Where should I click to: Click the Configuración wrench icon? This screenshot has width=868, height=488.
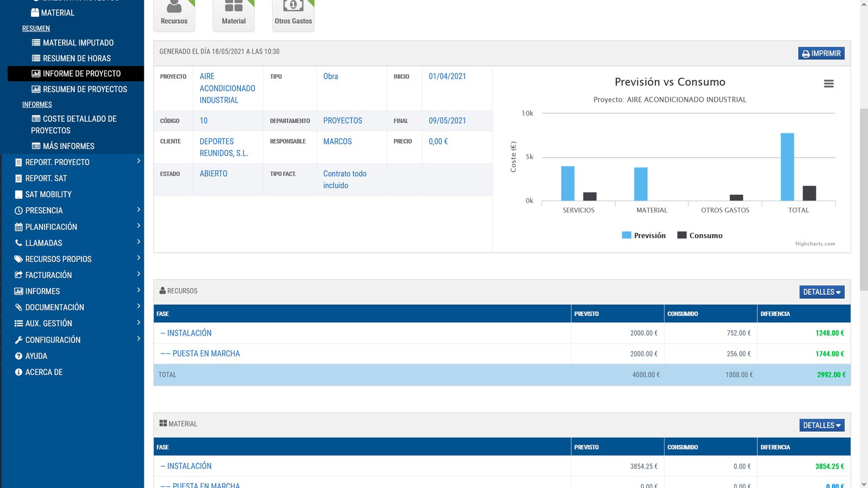pos(18,340)
